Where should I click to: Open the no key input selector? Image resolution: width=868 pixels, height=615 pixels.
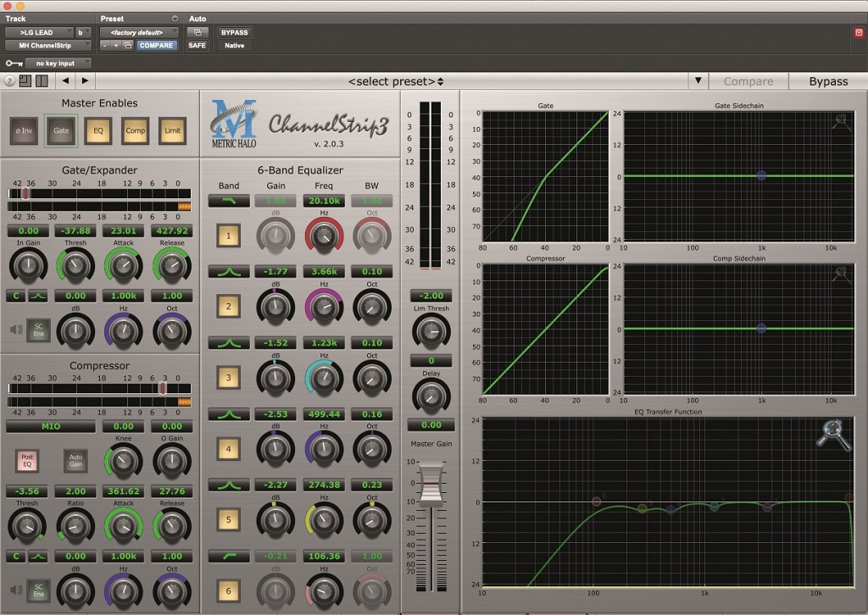pyautogui.click(x=58, y=64)
